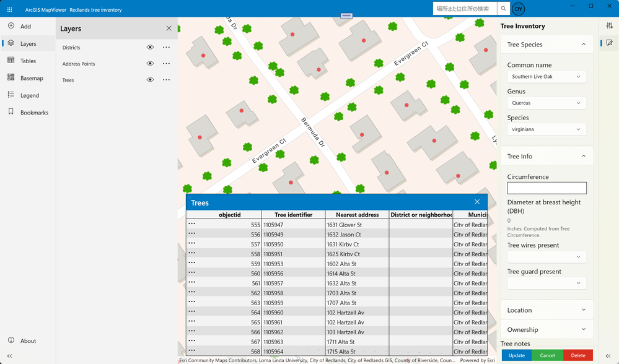Open the Tree wires present dropdown
The height and width of the screenshot is (364, 619).
click(x=547, y=257)
